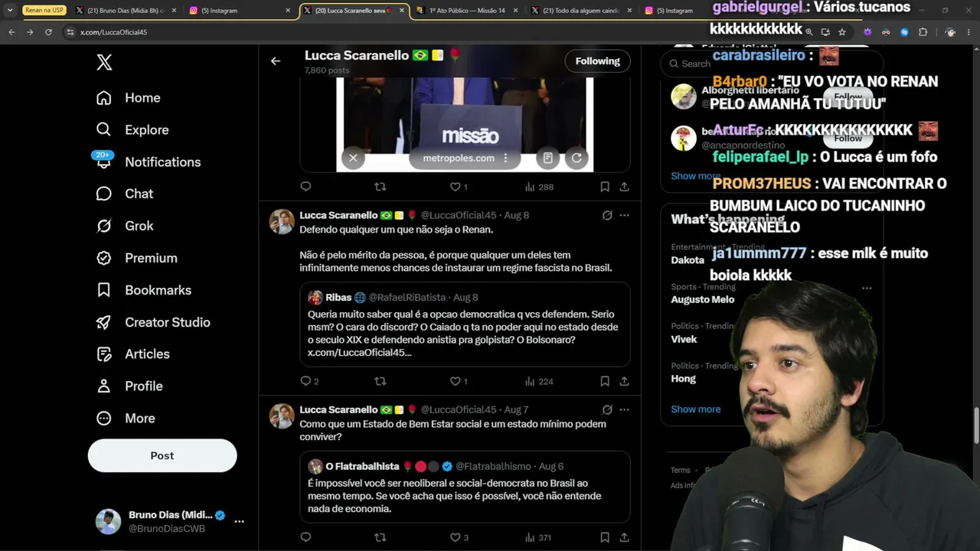Launch Grok from the sidebar
The image size is (980, 551).
(x=124, y=227)
